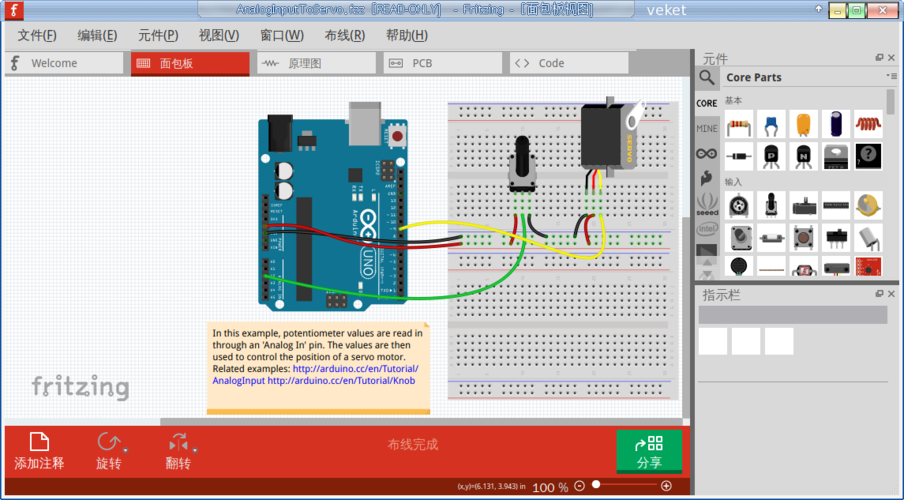Select the potentiometer part in parts bin
Image resolution: width=904 pixels, height=500 pixels.
tap(771, 206)
